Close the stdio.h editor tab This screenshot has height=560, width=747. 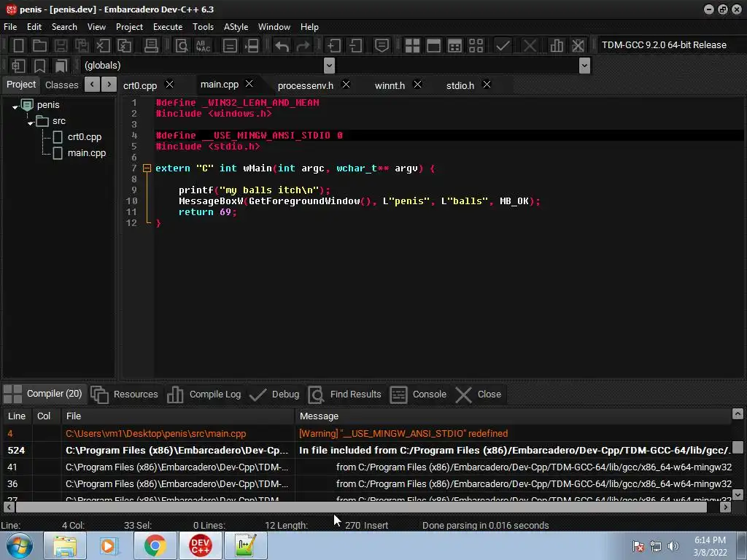[x=487, y=85]
